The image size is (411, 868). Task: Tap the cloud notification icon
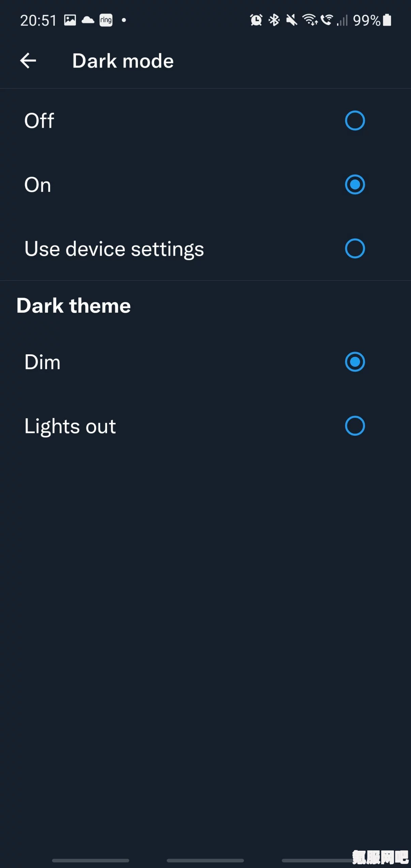pos(88,20)
